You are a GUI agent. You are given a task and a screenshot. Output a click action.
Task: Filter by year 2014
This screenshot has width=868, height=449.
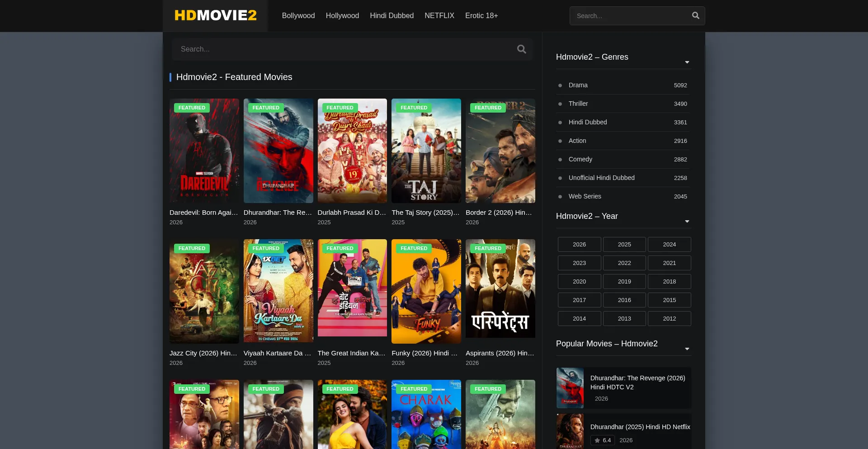pos(580,318)
